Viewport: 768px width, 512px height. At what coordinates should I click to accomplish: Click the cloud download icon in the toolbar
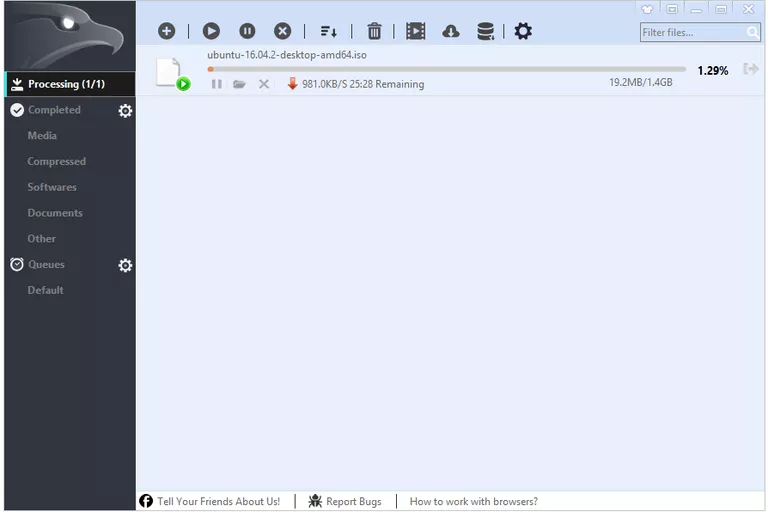[x=451, y=32]
